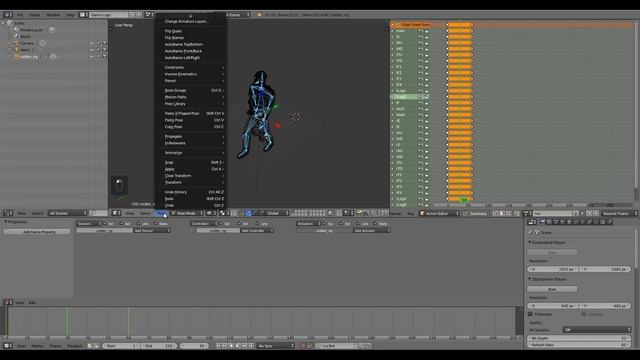This screenshot has width=640, height=360.
Task: Select RenderLayers item in the outliner
Action: 31,30
